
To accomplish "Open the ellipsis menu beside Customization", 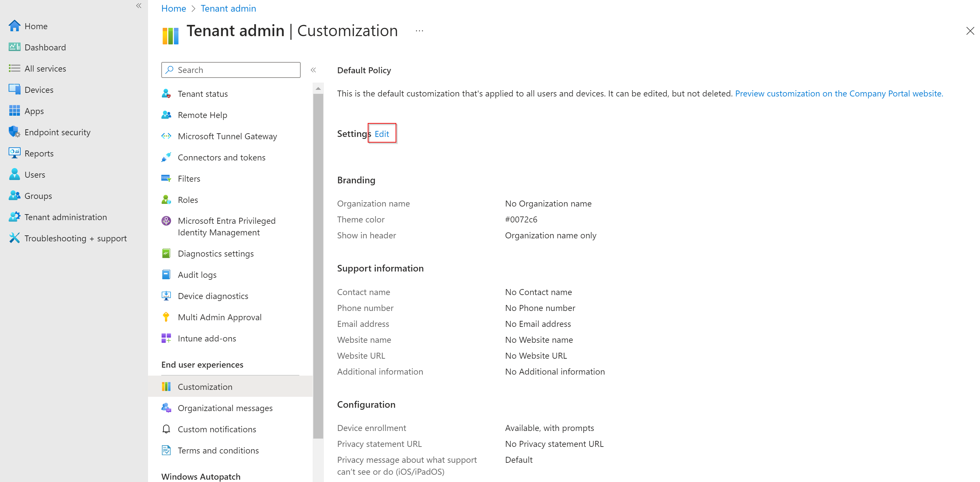I will (x=419, y=30).
